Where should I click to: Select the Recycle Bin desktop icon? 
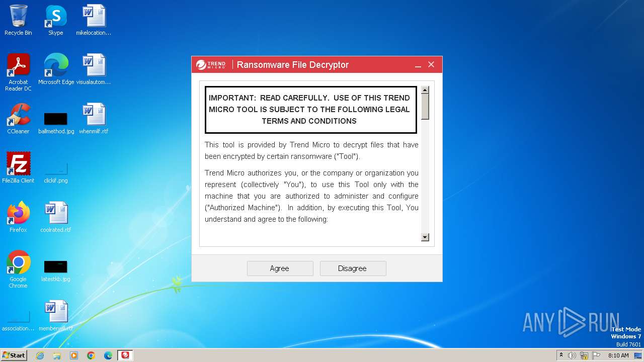[x=18, y=21]
